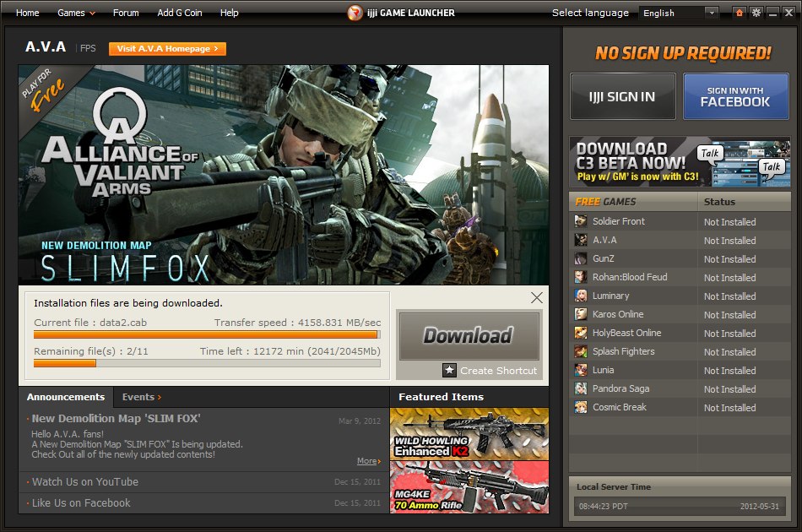Sign in with Facebook button

click(x=735, y=96)
